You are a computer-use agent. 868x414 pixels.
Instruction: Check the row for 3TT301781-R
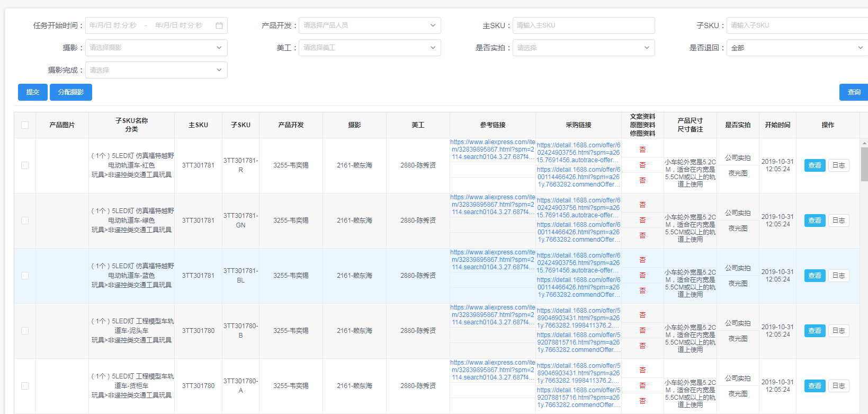point(25,165)
